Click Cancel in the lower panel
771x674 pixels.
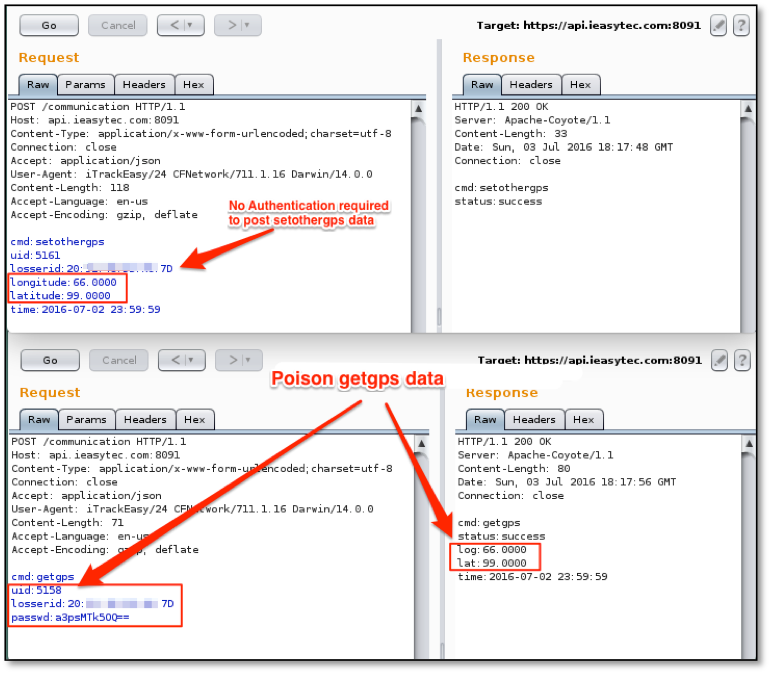click(119, 360)
